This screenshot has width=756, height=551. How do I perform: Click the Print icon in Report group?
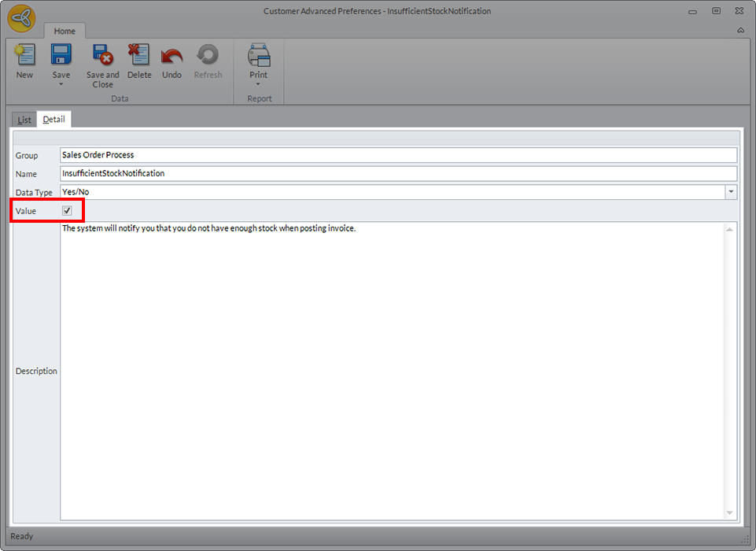pyautogui.click(x=258, y=55)
